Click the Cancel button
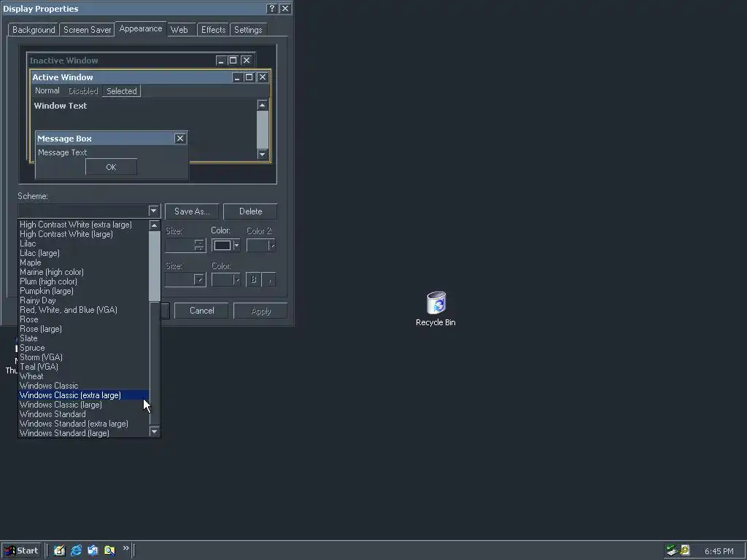The width and height of the screenshot is (747, 560). (x=202, y=311)
